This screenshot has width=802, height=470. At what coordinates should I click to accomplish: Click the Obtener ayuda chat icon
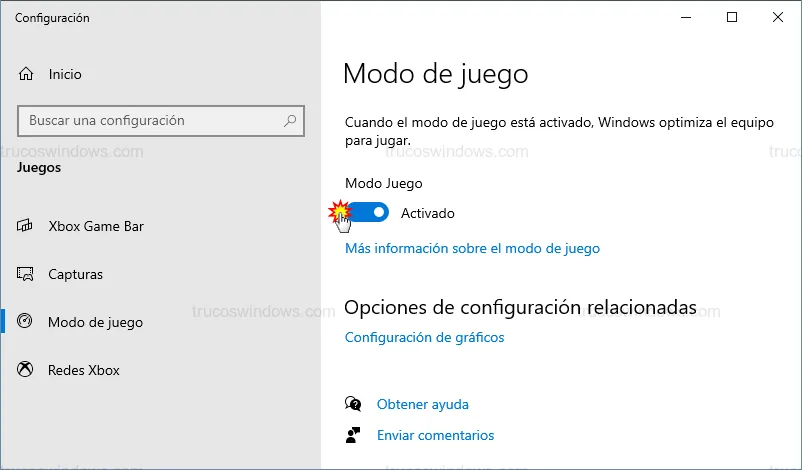[x=352, y=404]
